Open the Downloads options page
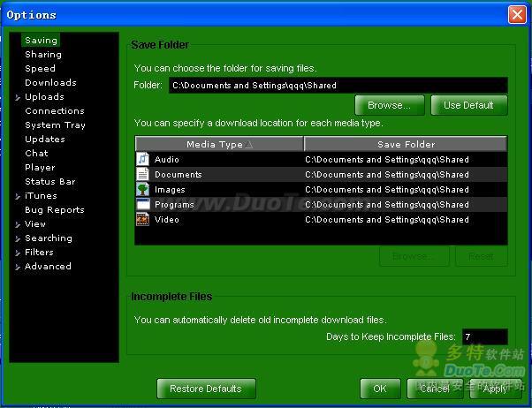This screenshot has height=408, width=532. [50, 82]
